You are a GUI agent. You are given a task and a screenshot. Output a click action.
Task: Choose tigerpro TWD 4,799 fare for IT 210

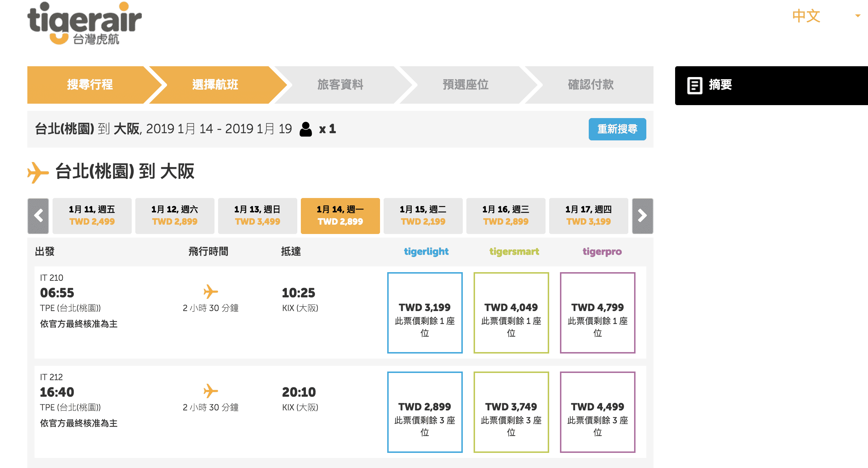pos(598,313)
